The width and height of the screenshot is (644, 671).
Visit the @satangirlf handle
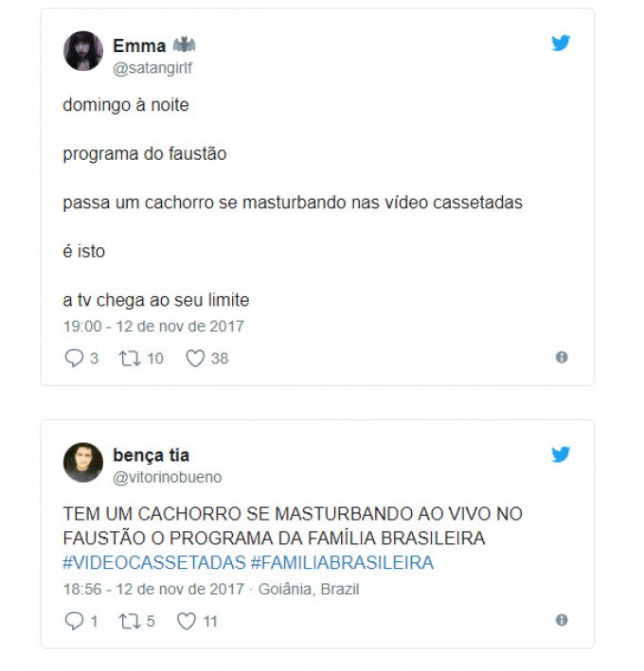click(x=152, y=68)
